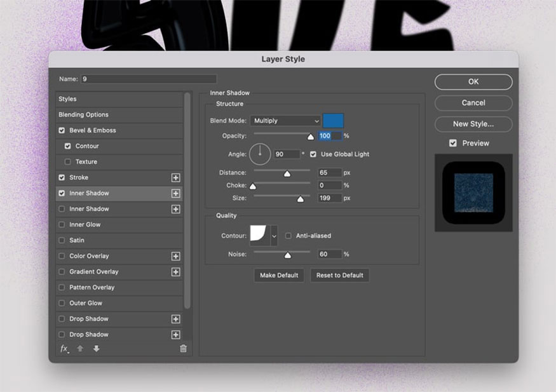This screenshot has width=556, height=392.
Task: Click the trash delete effect icon
Action: pyautogui.click(x=183, y=349)
